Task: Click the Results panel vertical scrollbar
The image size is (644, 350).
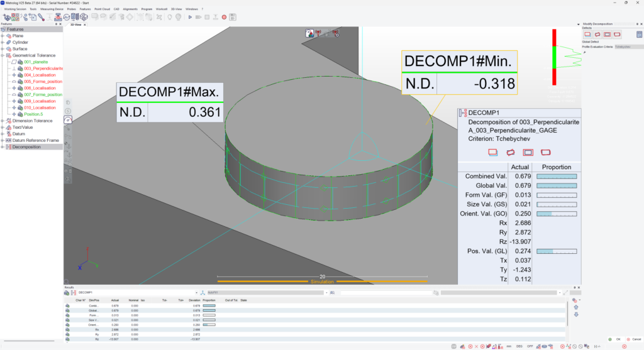Action: point(568,314)
